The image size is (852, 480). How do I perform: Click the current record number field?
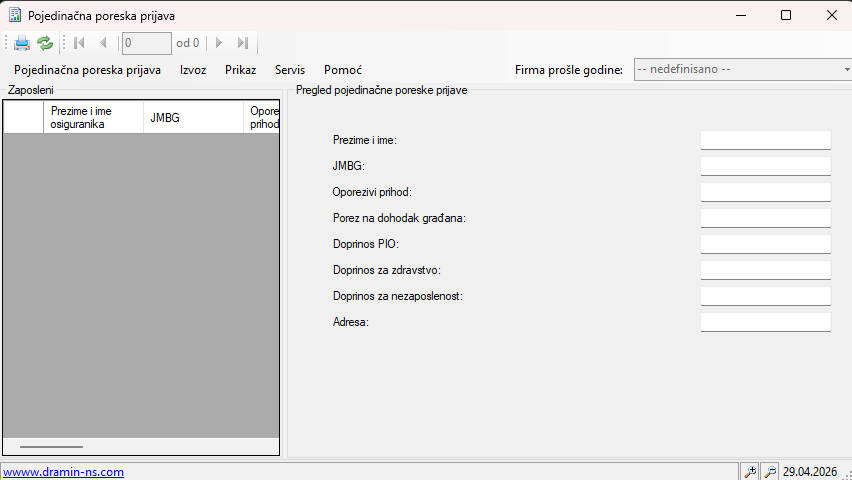[147, 43]
